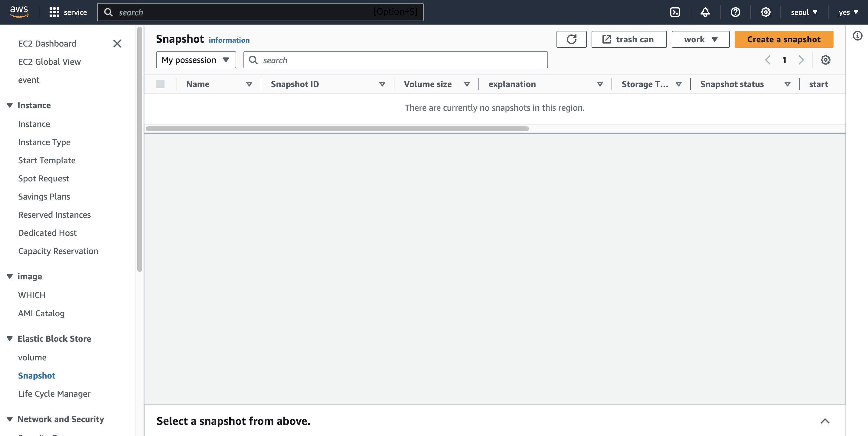Click the trash can button
868x436 pixels.
628,39
